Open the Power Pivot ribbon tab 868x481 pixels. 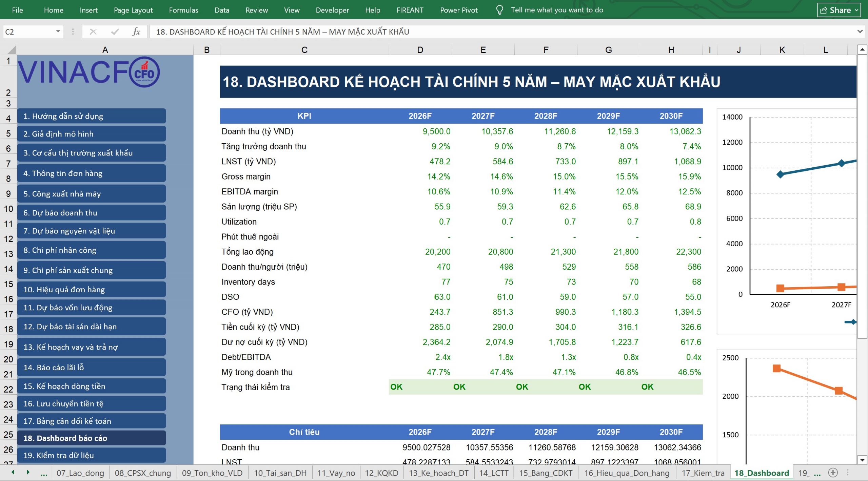459,10
